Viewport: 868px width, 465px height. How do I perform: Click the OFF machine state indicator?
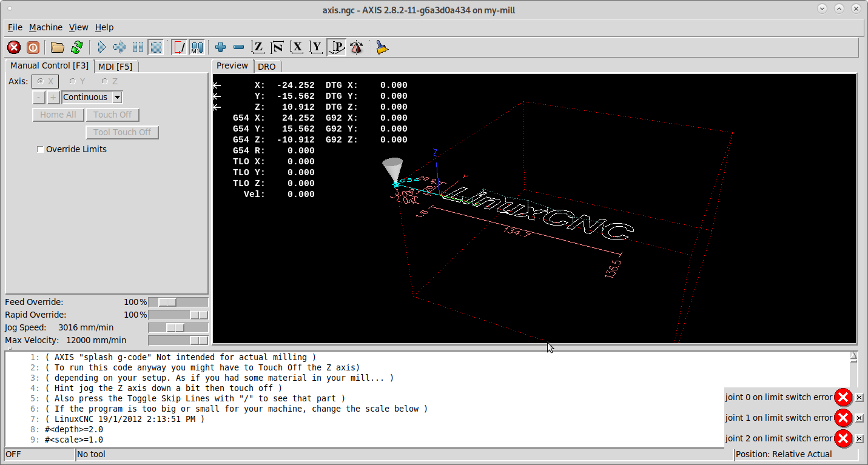coord(39,454)
